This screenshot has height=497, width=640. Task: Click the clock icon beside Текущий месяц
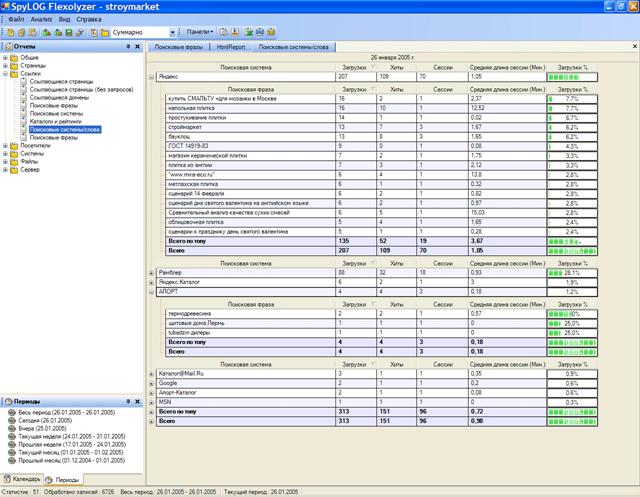pos(11,453)
